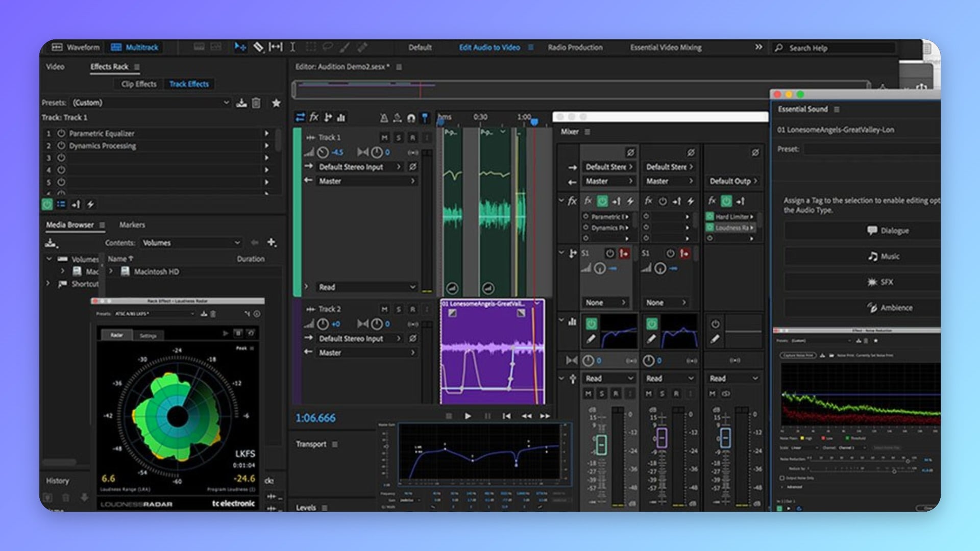Open the Markers panel tab

click(x=132, y=225)
